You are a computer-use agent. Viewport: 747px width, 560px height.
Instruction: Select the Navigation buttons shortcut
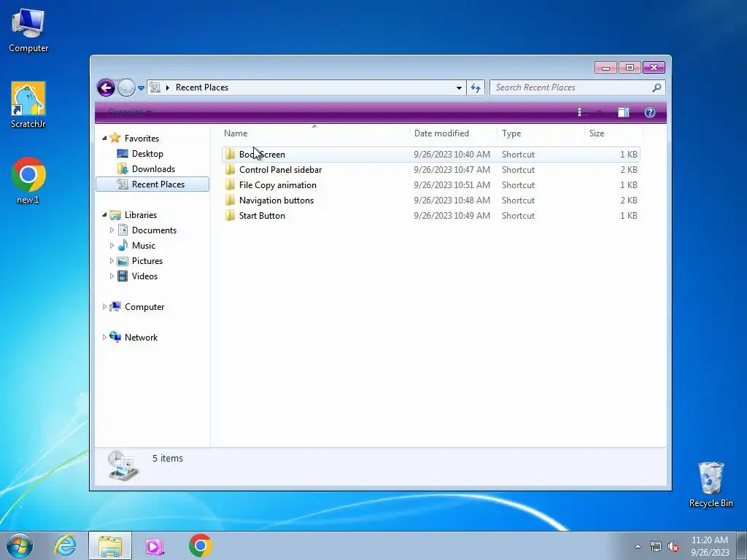point(430,200)
